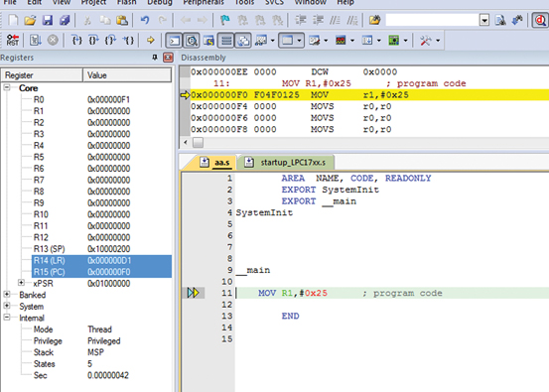Click the Disassembly scrollbar left arrow

186,143
